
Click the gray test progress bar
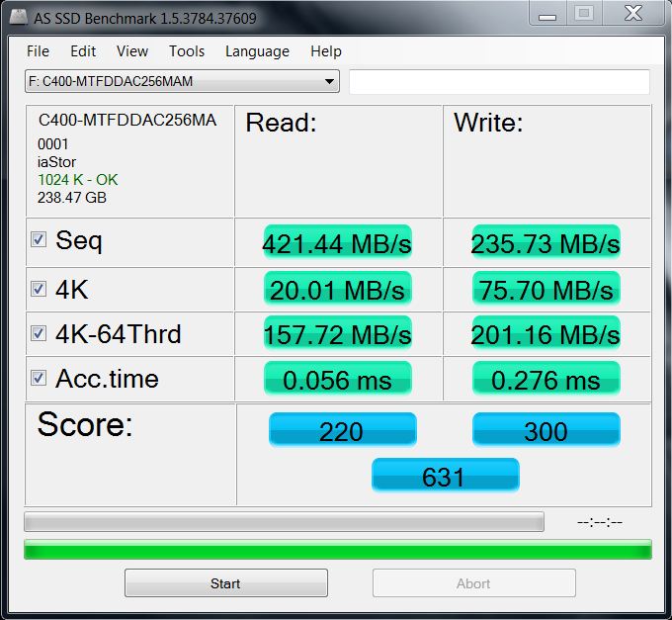285,521
